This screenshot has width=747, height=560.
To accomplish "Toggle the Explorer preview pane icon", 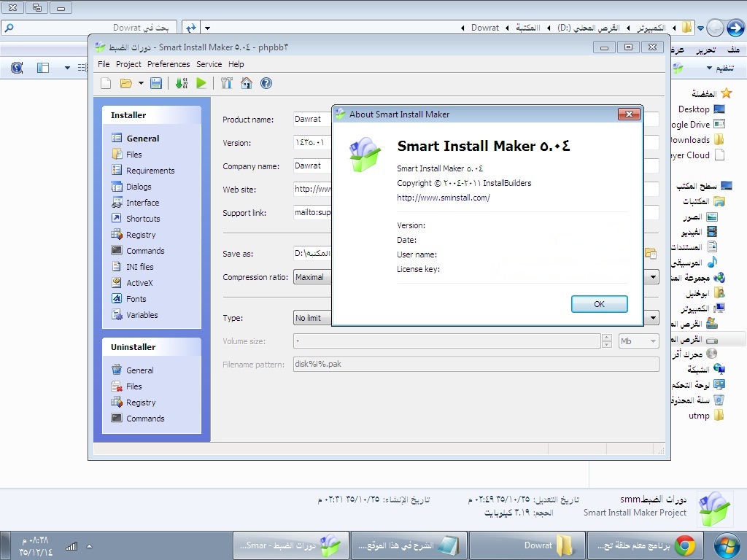I will tap(43, 68).
